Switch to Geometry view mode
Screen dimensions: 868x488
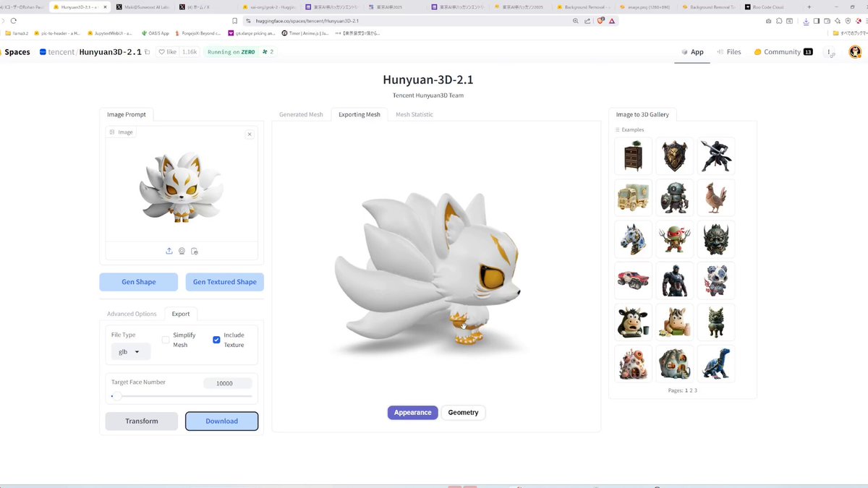coord(463,412)
